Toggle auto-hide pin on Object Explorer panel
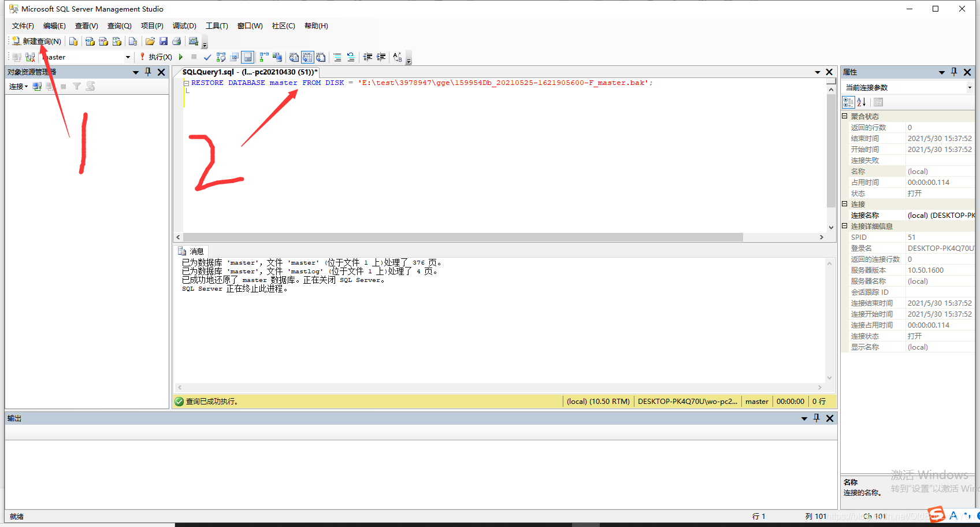This screenshot has width=980, height=527. (x=148, y=72)
